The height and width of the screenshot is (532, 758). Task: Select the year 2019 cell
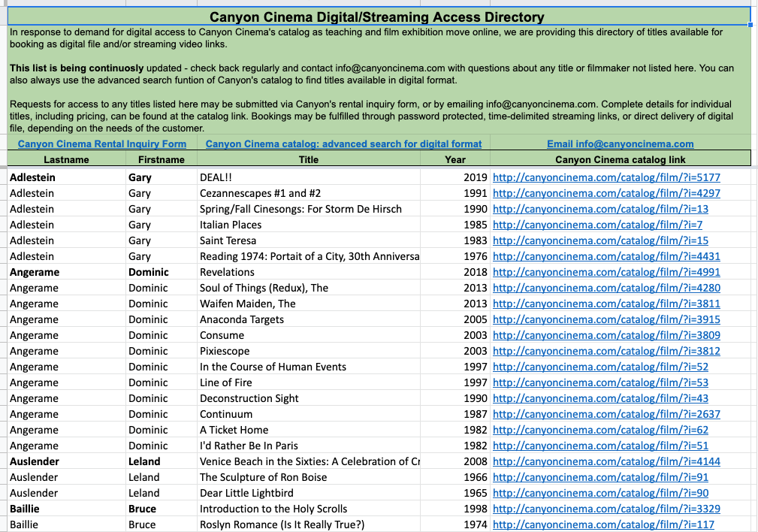[455, 177]
